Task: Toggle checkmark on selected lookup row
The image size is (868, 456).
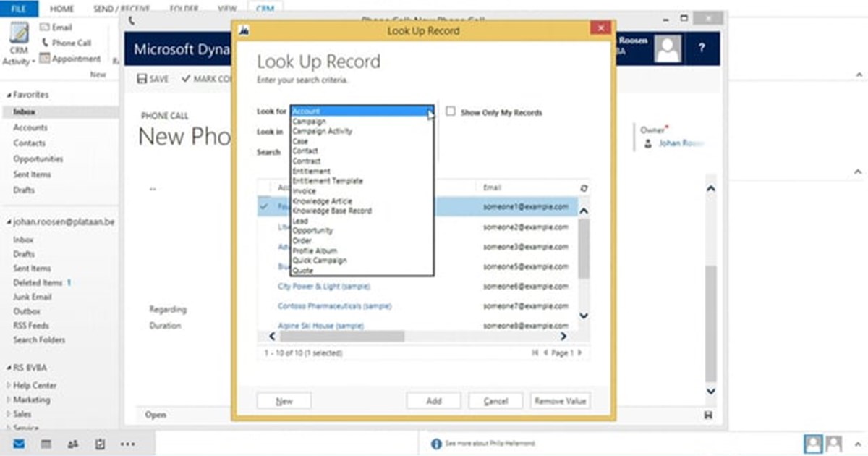Action: (x=263, y=206)
